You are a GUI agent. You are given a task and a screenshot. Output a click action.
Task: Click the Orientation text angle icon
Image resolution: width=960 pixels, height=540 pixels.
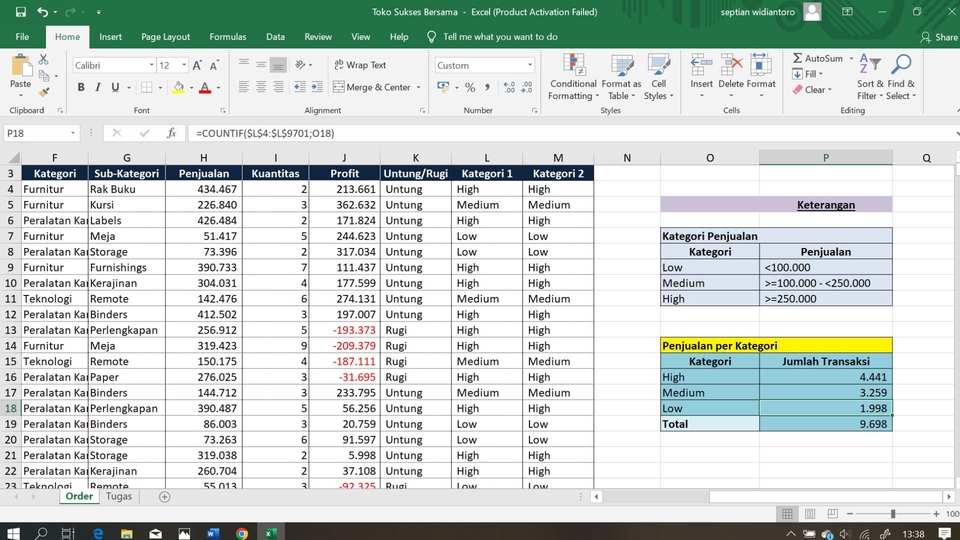pos(300,64)
